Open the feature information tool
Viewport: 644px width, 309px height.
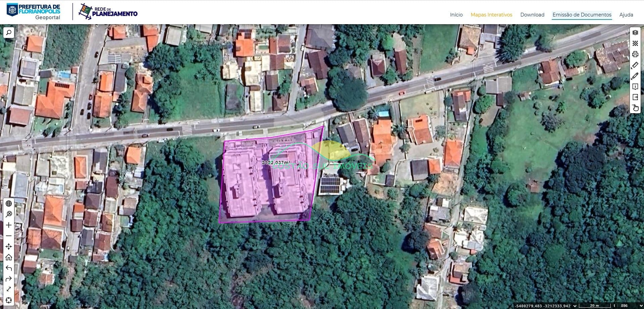[635, 87]
